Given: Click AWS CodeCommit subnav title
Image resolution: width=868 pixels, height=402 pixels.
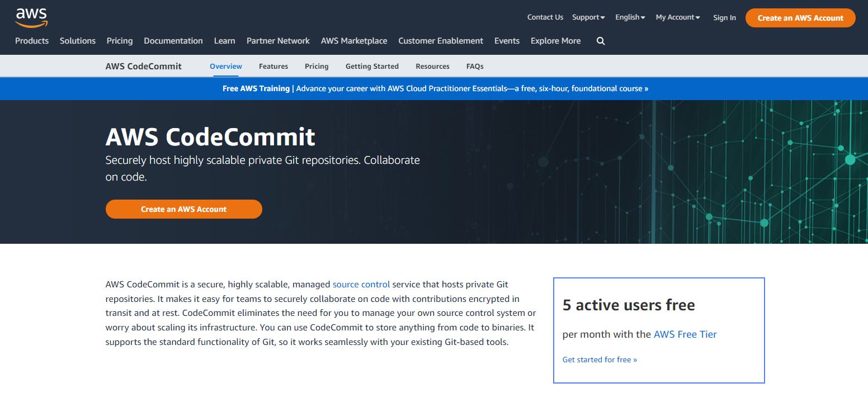Looking at the screenshot, I should (144, 66).
